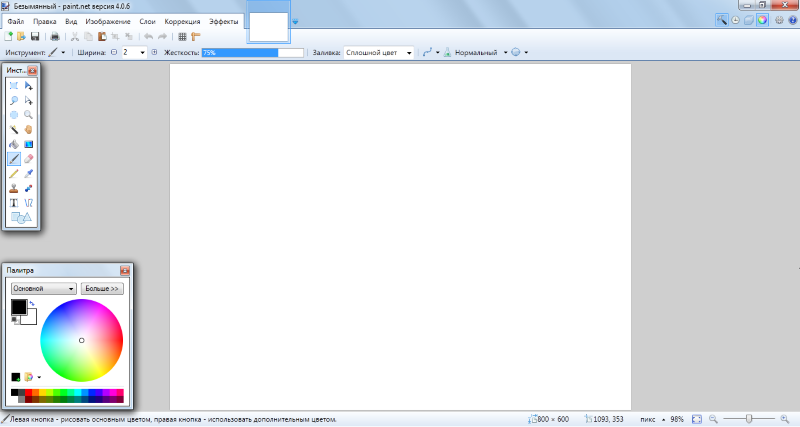Select the Eraser tool
This screenshot has width=800, height=427.
tap(29, 158)
